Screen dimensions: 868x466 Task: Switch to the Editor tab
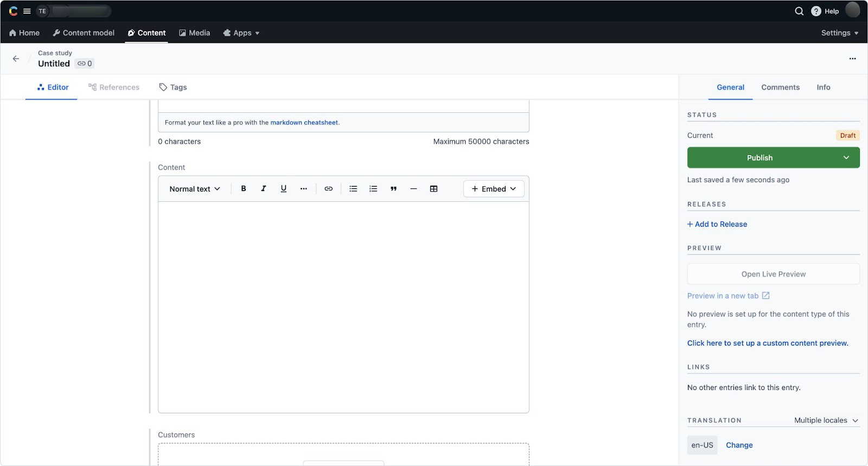coord(52,87)
